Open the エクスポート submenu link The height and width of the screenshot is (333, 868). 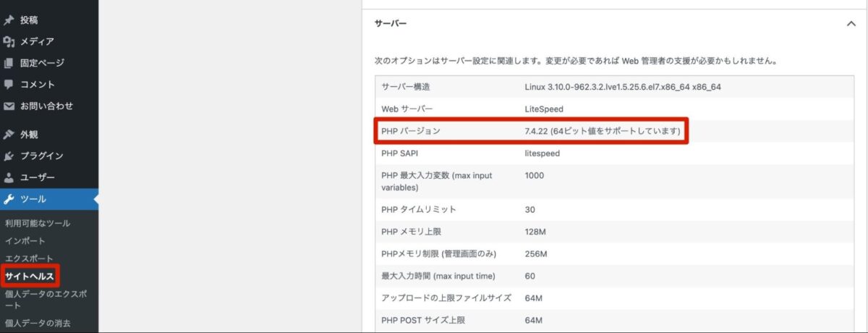click(29, 258)
